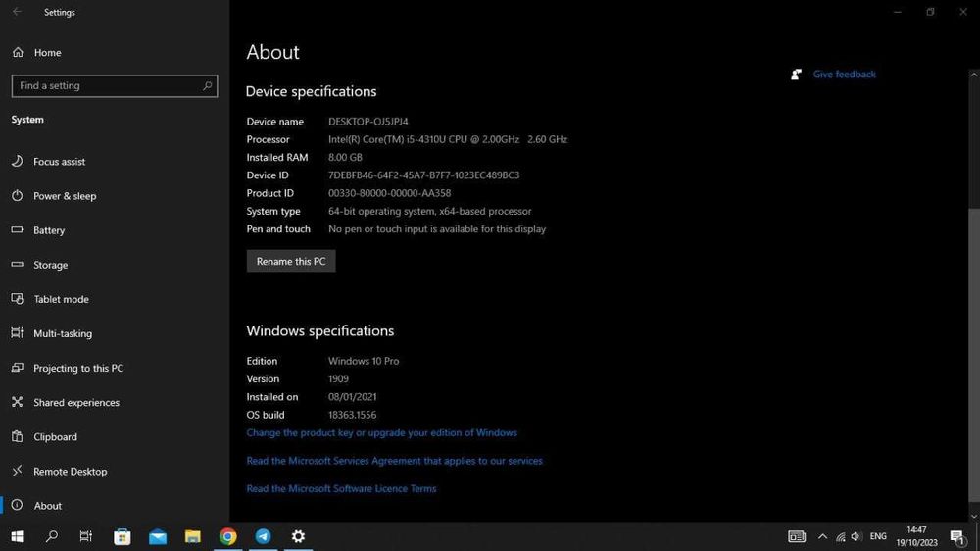The image size is (980, 551).
Task: Open File Explorer from taskbar
Action: pyautogui.click(x=192, y=536)
